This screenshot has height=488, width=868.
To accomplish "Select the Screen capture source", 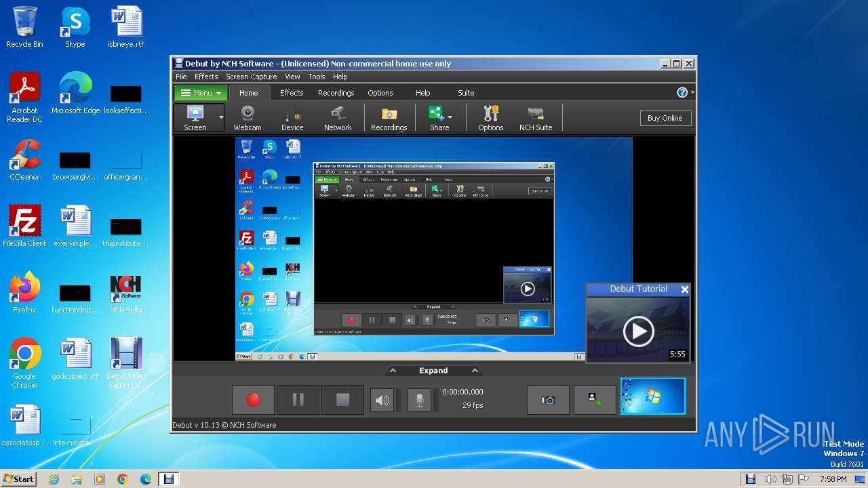I will (x=195, y=117).
